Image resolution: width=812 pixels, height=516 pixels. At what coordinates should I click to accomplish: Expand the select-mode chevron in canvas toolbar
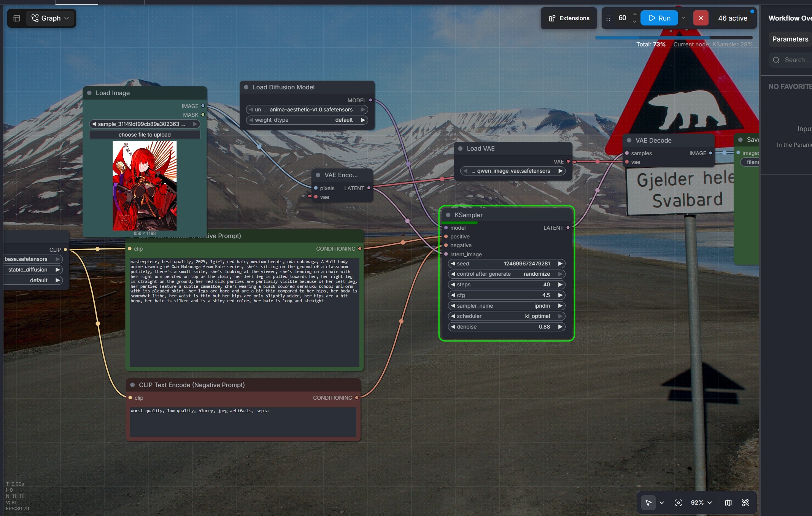pos(662,503)
